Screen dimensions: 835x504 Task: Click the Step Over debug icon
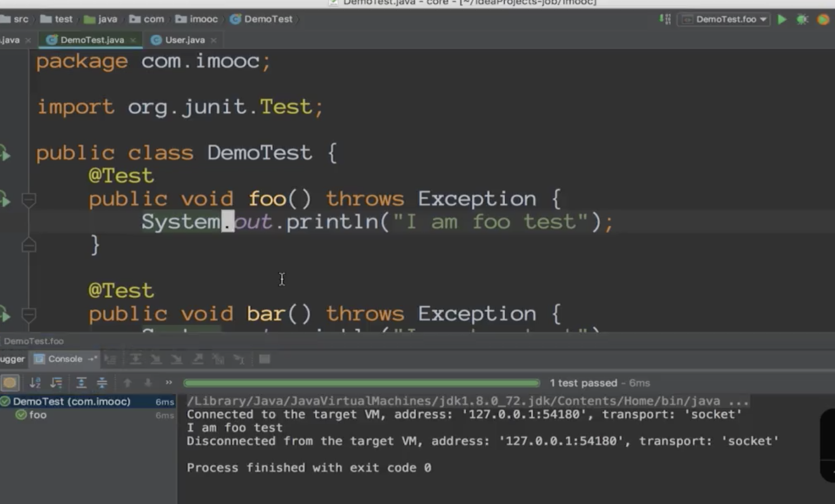coord(135,359)
